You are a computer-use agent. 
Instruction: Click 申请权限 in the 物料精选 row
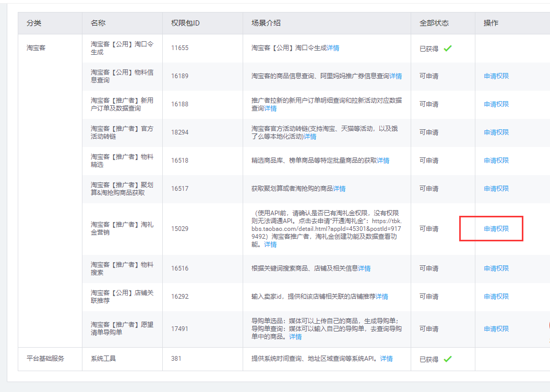496,161
